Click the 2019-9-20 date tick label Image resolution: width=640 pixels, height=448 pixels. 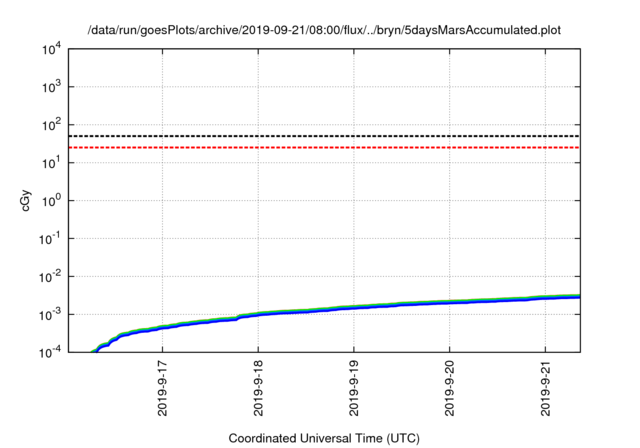450,388
